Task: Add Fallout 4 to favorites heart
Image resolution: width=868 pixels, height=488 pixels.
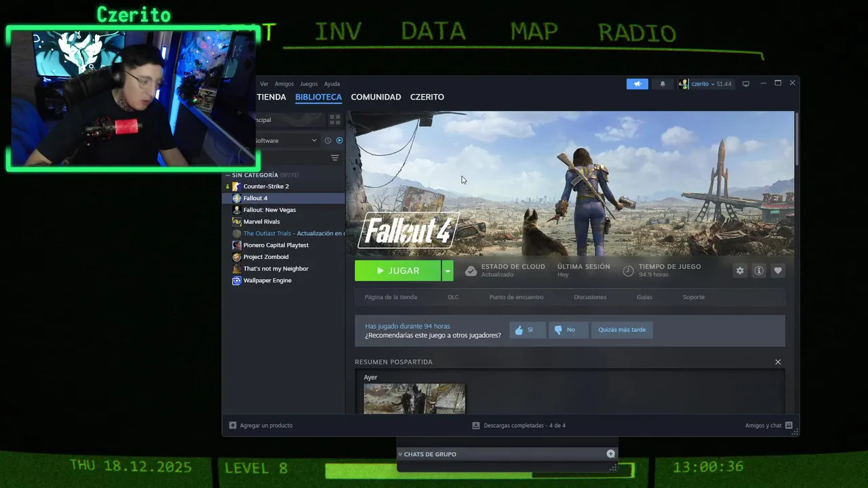Action: (778, 270)
